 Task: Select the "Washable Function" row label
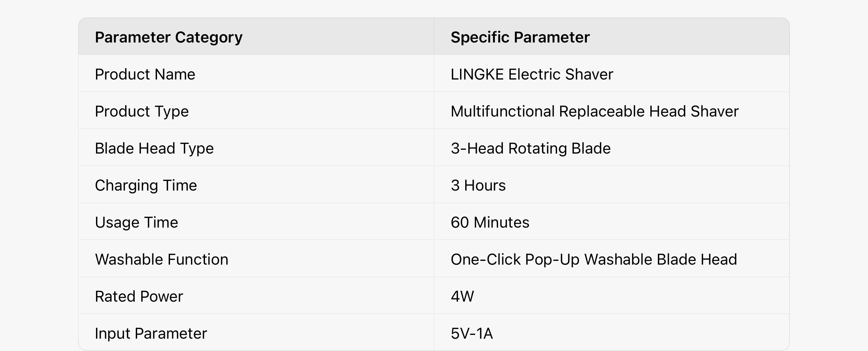pyautogui.click(x=161, y=259)
